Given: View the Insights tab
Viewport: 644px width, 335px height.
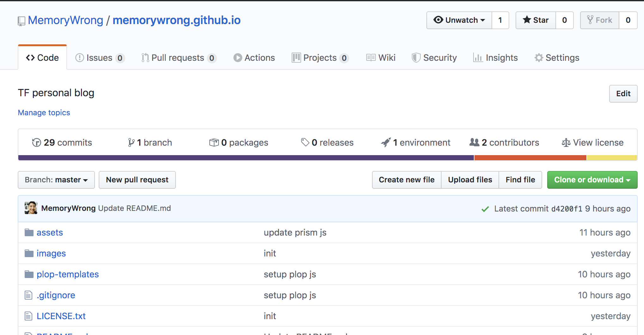Looking at the screenshot, I should click(x=495, y=58).
